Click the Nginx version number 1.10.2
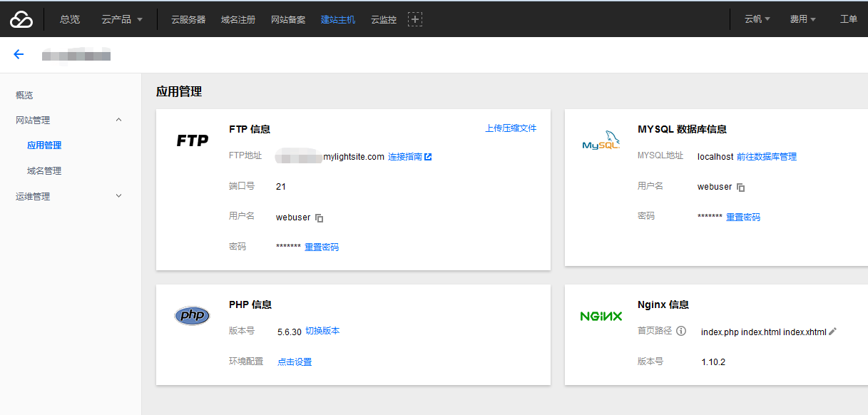The image size is (868, 415). click(713, 362)
